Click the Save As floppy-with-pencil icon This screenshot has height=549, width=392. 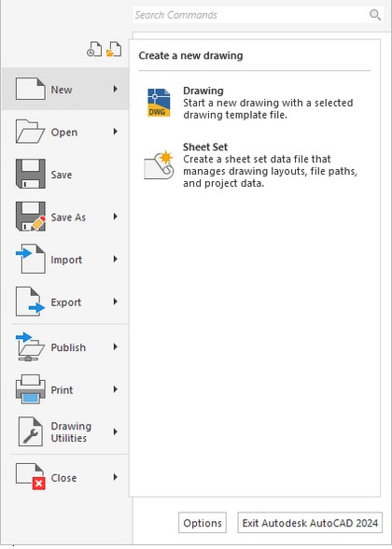point(31,217)
